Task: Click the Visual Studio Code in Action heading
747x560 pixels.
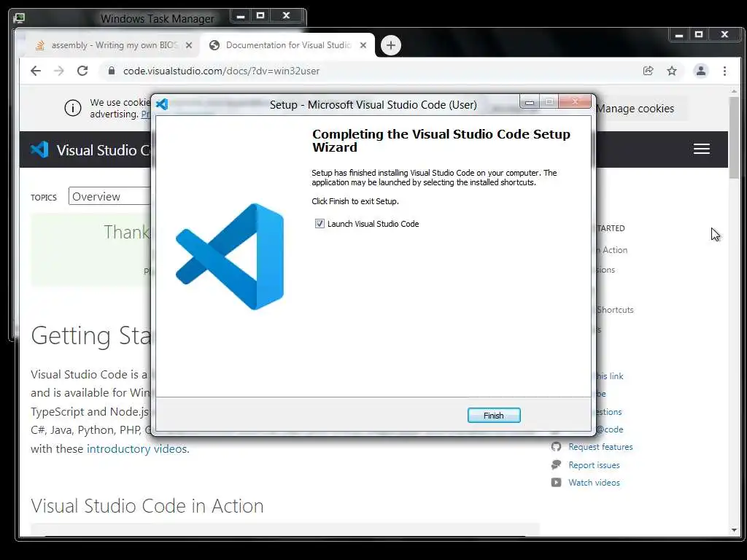Action: pyautogui.click(x=147, y=506)
